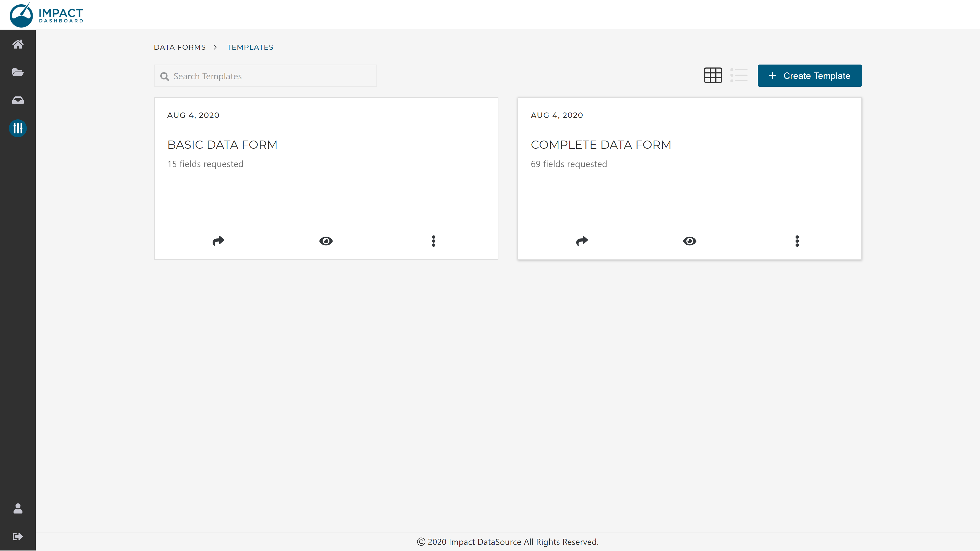The height and width of the screenshot is (551, 980).
Task: Open Complete Data Form three-dot menu
Action: pos(797,241)
